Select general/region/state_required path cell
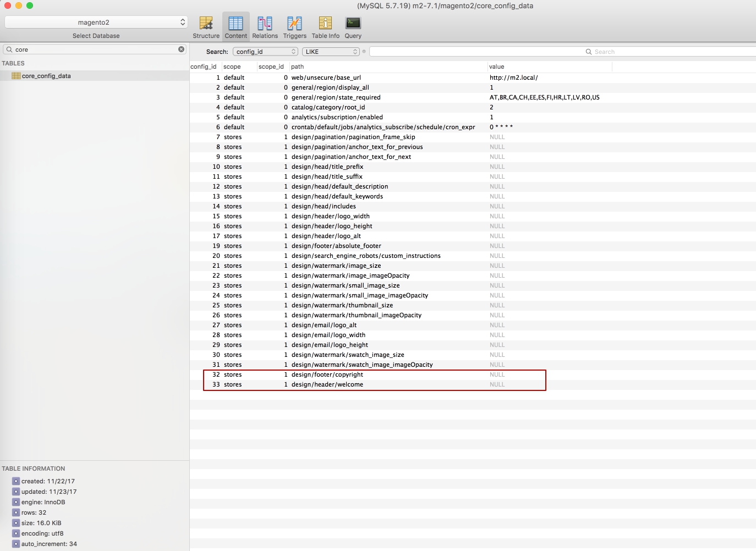 click(336, 97)
